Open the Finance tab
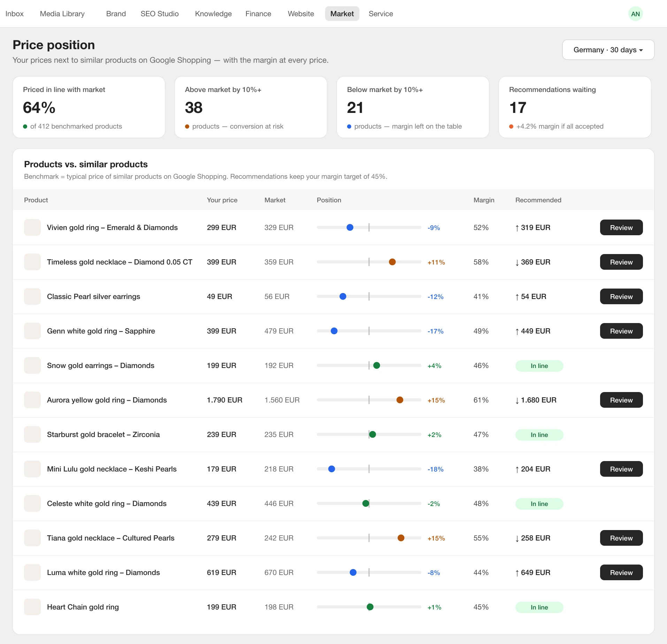Screen dimensions: 667x644 [x=258, y=14]
